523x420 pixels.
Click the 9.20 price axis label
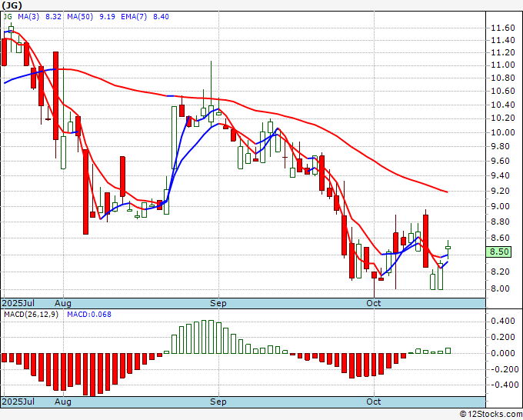coord(501,191)
